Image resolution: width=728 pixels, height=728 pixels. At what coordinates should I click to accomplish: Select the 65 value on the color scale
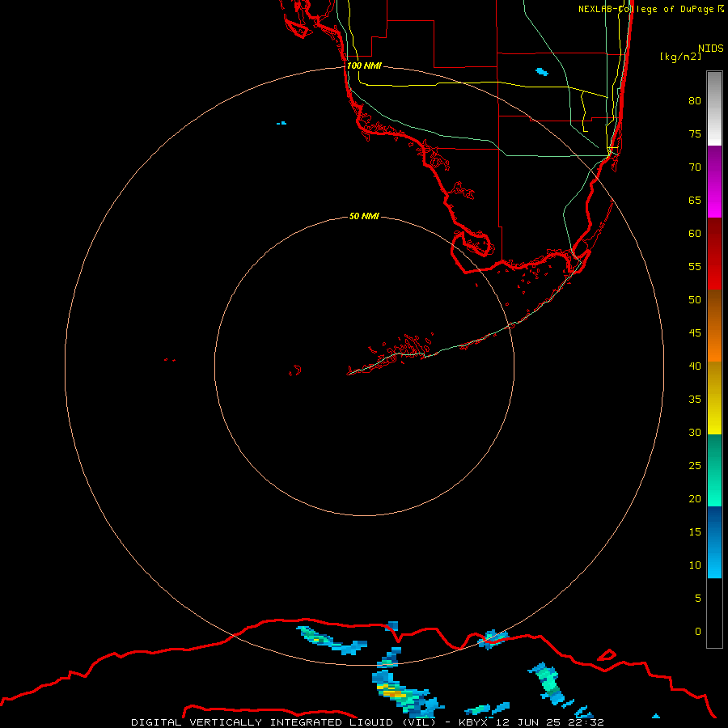pos(695,200)
